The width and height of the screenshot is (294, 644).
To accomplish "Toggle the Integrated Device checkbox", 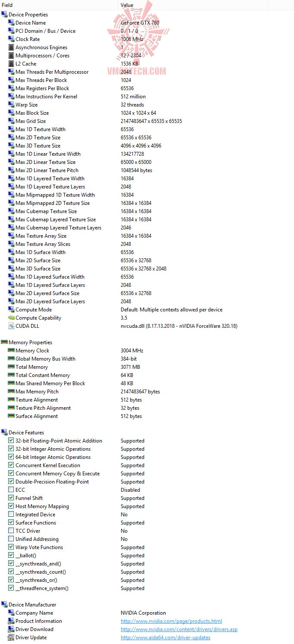I will point(11,515).
